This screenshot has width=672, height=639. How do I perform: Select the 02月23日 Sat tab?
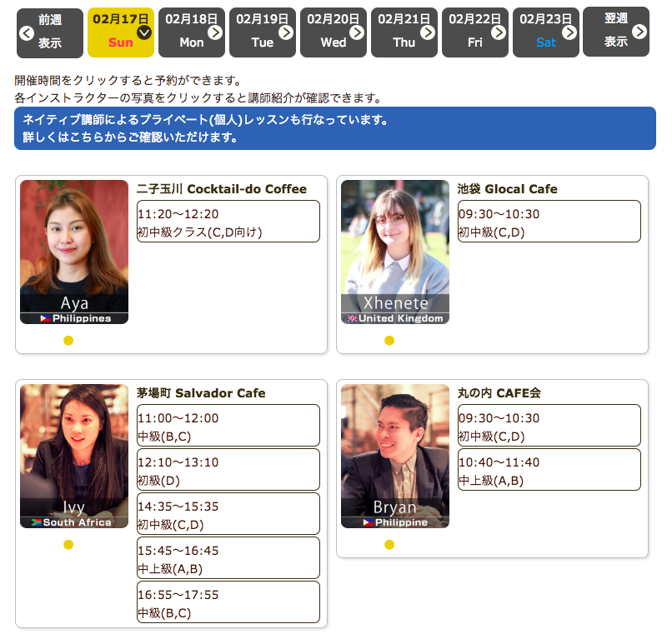(546, 32)
